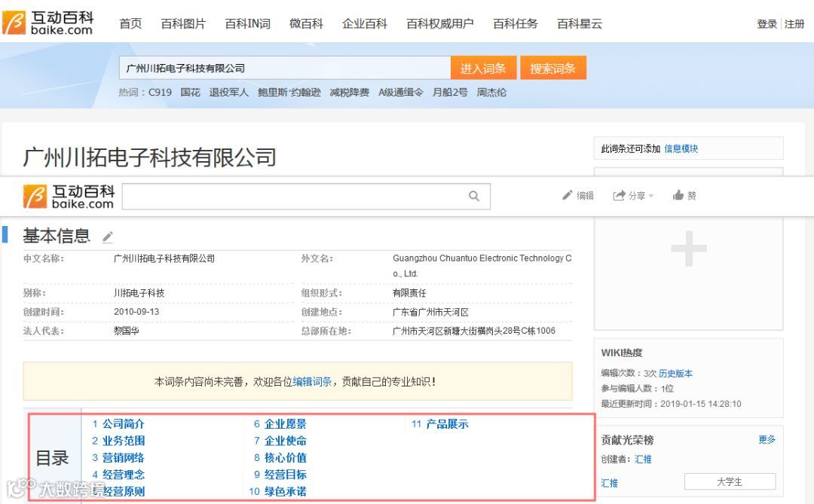The height and width of the screenshot is (504, 814).
Task: Click the baike.com logo in the top header
Action: click(47, 23)
